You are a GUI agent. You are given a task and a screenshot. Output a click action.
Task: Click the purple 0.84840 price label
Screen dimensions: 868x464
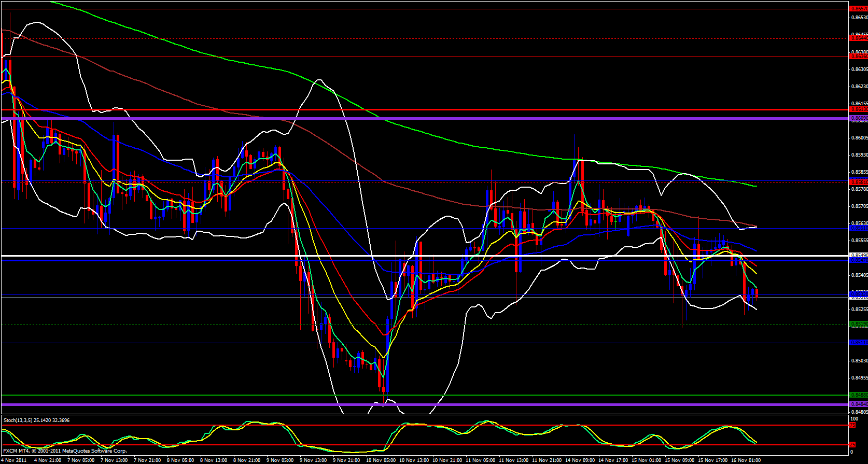(858, 404)
